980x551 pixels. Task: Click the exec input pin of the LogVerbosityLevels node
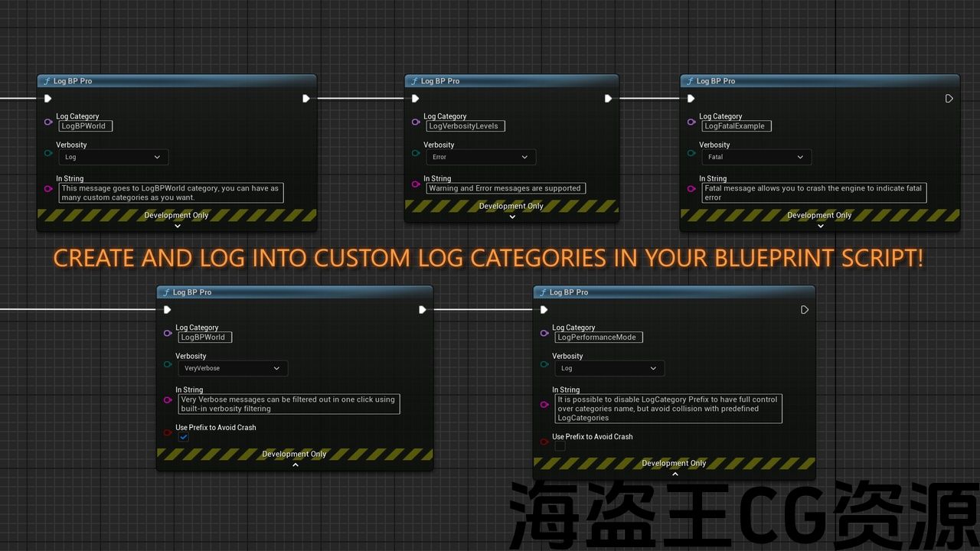(415, 99)
